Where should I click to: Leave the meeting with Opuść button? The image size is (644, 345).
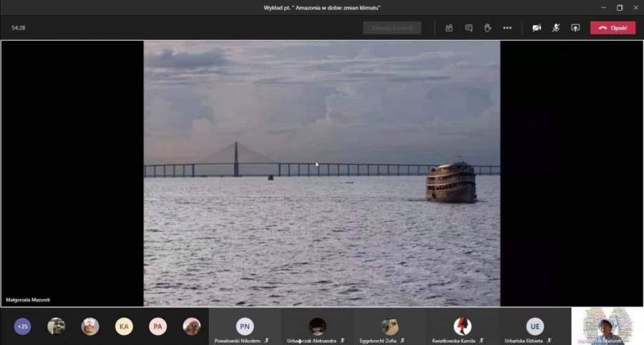(x=613, y=28)
